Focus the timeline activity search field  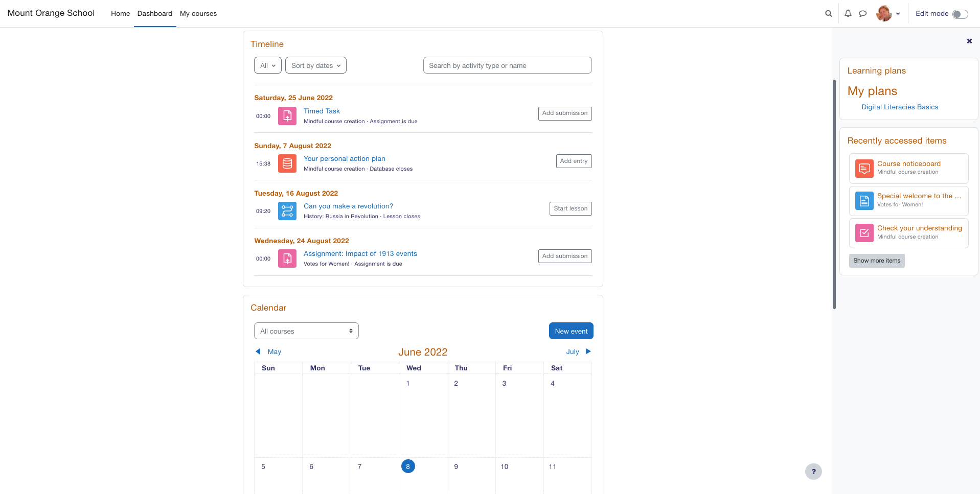507,65
